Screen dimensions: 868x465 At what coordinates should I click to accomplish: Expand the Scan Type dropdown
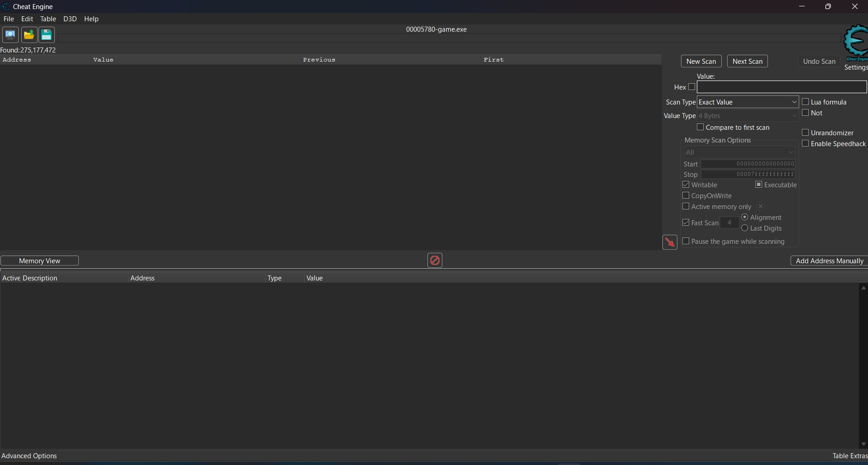tap(748, 102)
